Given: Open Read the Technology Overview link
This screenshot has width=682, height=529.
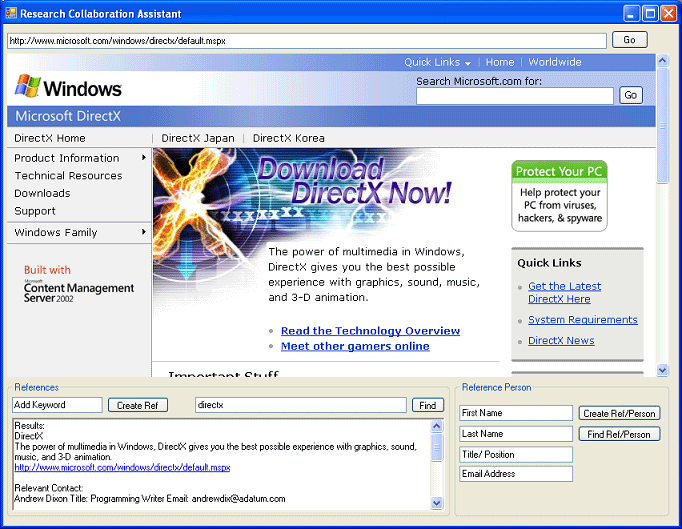Looking at the screenshot, I should [370, 331].
